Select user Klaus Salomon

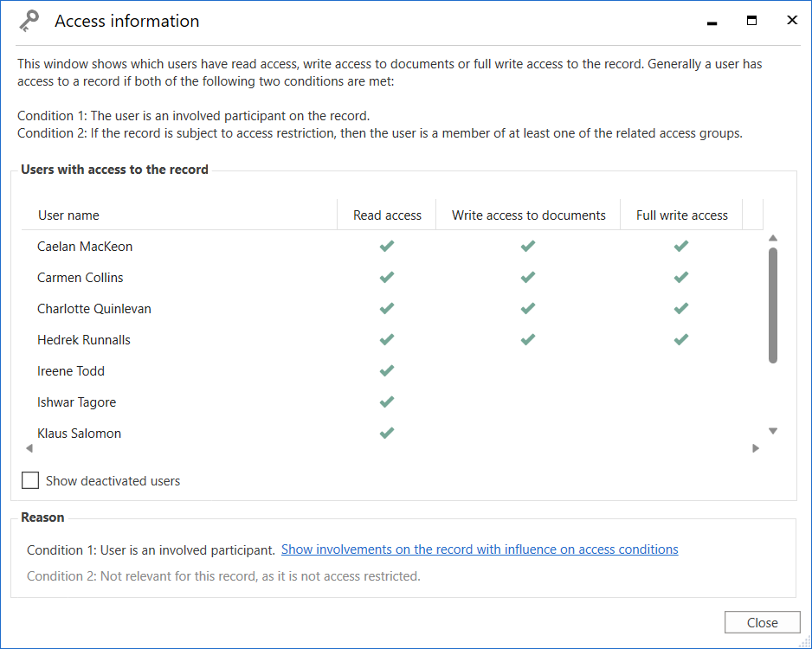click(80, 434)
